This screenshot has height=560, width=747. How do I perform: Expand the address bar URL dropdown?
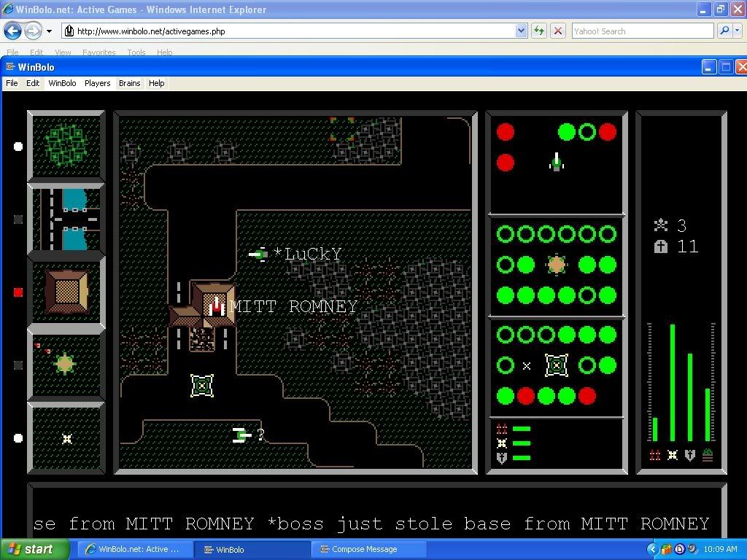[521, 31]
